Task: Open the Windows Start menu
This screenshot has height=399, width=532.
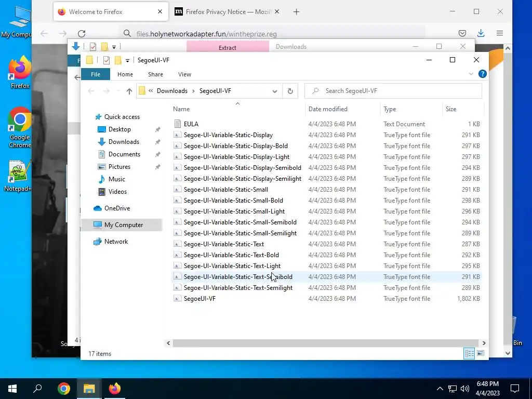Action: click(12, 389)
